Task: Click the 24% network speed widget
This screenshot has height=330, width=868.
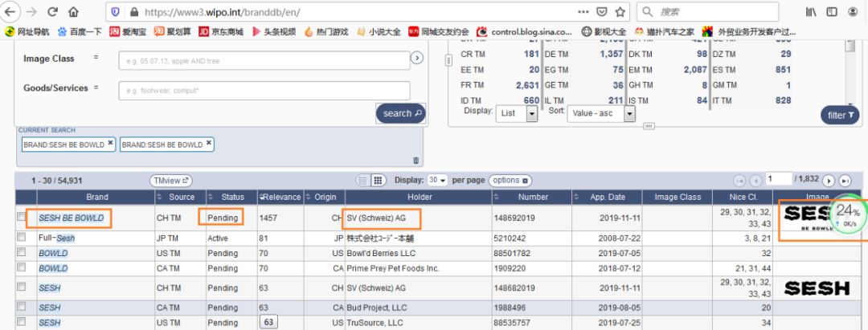Action: pos(847,214)
